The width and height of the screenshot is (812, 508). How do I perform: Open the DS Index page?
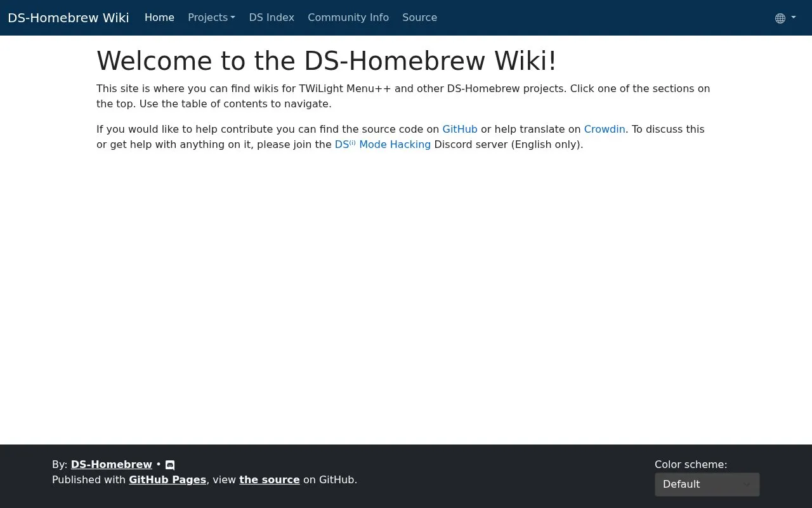pos(272,18)
